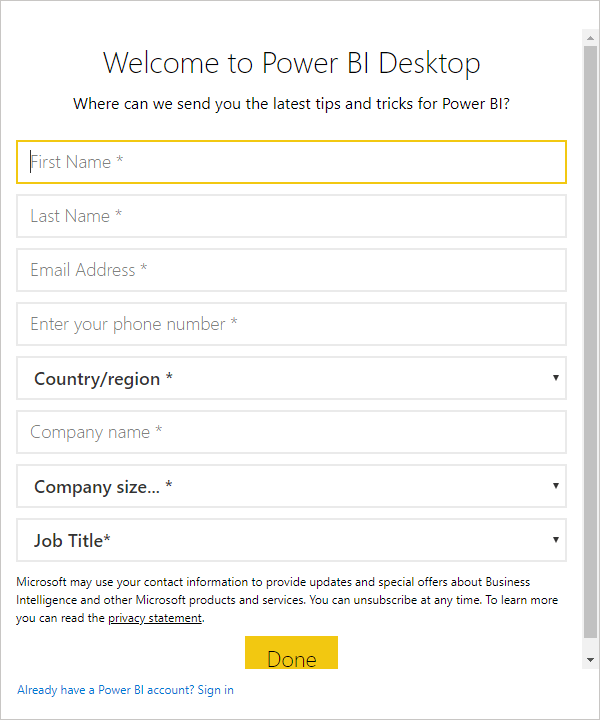This screenshot has width=600, height=720.
Task: Click the vertical scrollbar thumb
Action: 590,340
